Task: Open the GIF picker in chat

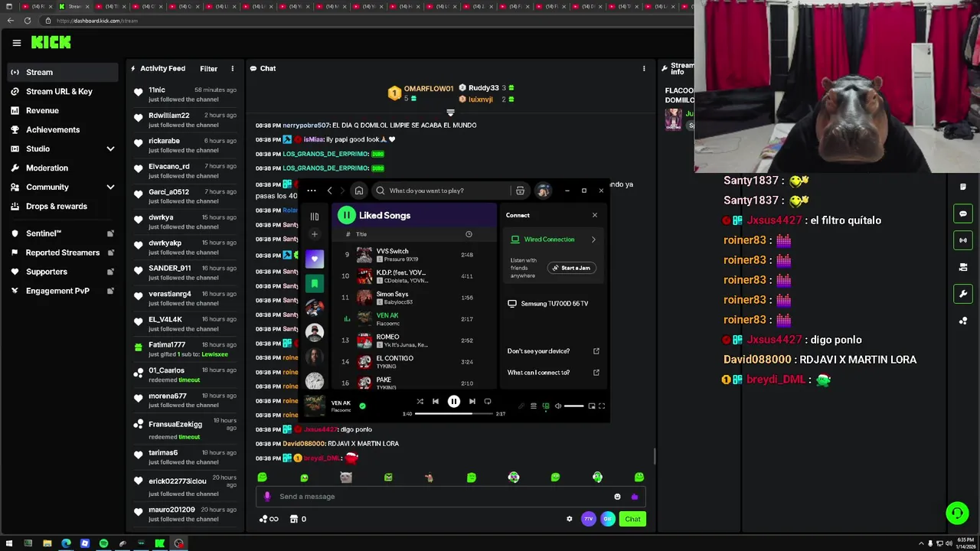Action: (607, 519)
